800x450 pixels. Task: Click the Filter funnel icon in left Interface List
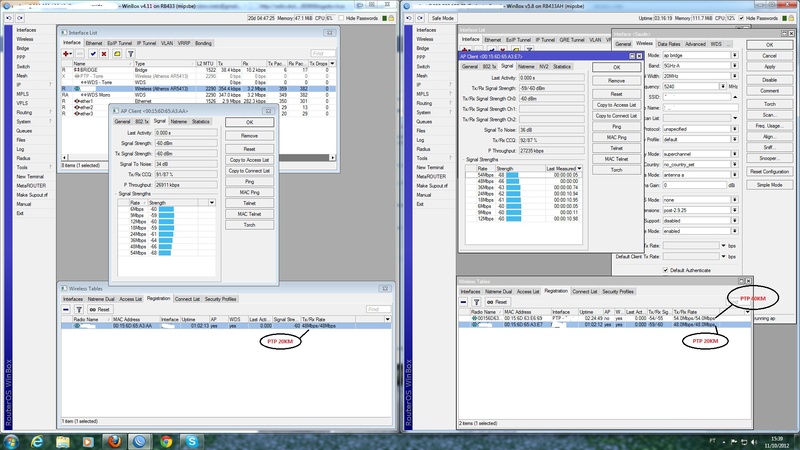pyautogui.click(x=131, y=54)
